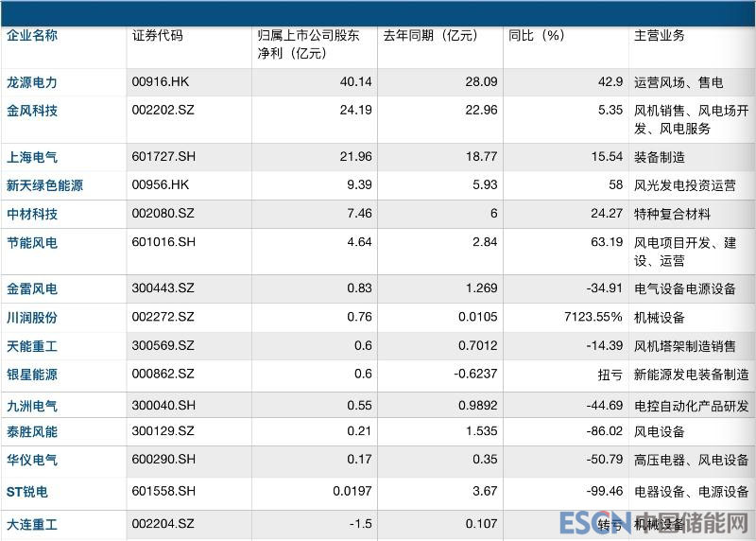The height and width of the screenshot is (541, 756).
Task: Click the 大连重工 company name
Action: pyautogui.click(x=32, y=523)
